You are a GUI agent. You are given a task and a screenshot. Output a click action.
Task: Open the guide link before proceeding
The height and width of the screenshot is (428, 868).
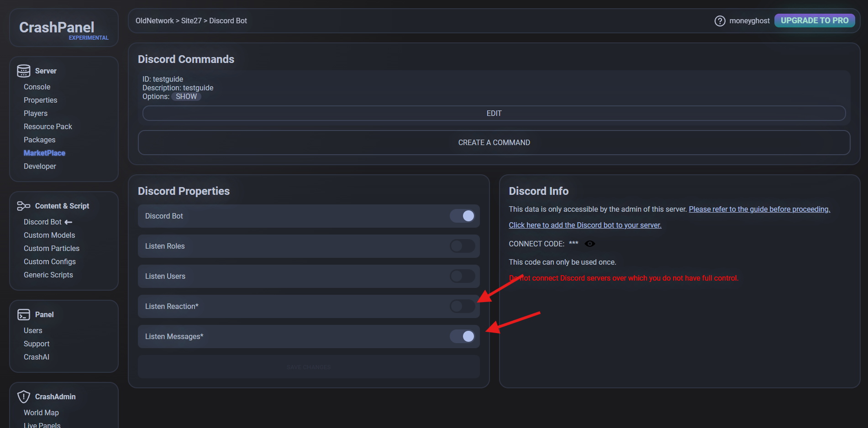pyautogui.click(x=759, y=209)
